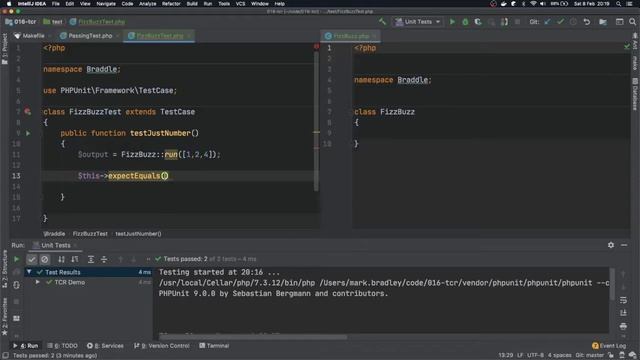Click the Git update project arrow
Screen dimensions: 640x360
click(x=547, y=22)
